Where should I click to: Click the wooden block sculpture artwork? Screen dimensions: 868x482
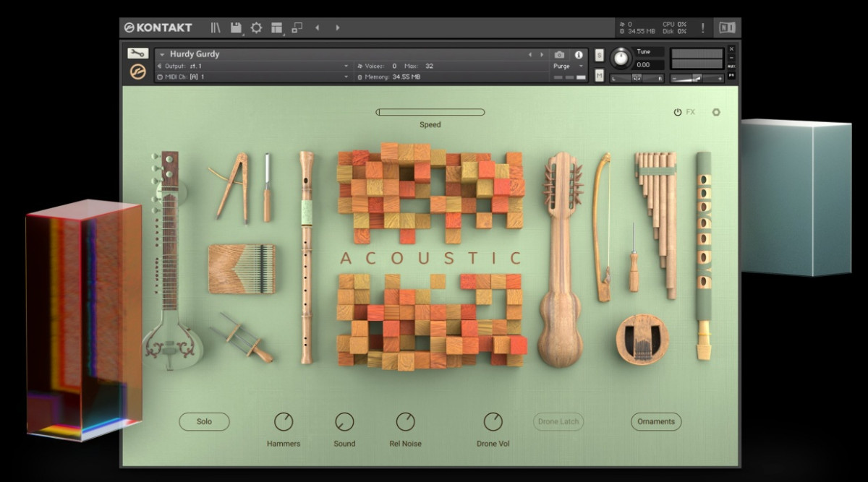coord(432,256)
